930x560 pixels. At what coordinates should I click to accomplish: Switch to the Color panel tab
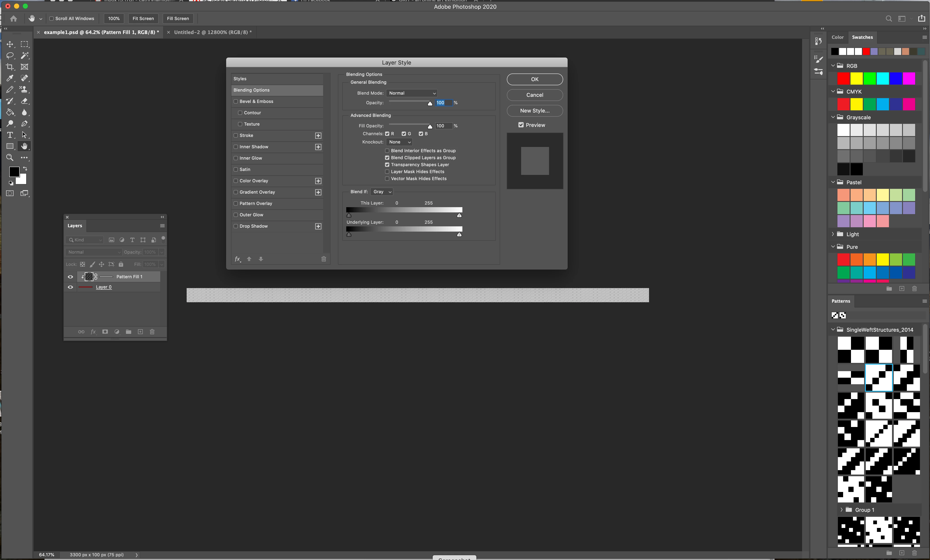pyautogui.click(x=837, y=37)
